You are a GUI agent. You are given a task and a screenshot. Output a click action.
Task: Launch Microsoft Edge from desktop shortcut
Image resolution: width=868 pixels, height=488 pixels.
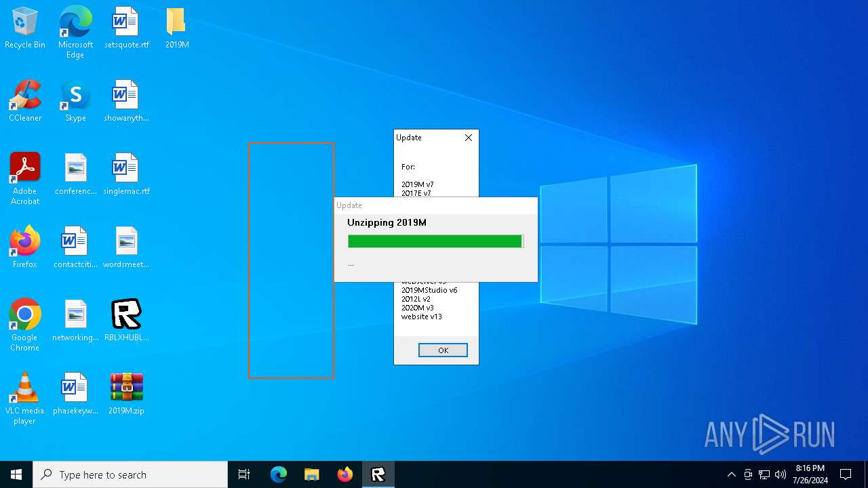tap(75, 32)
